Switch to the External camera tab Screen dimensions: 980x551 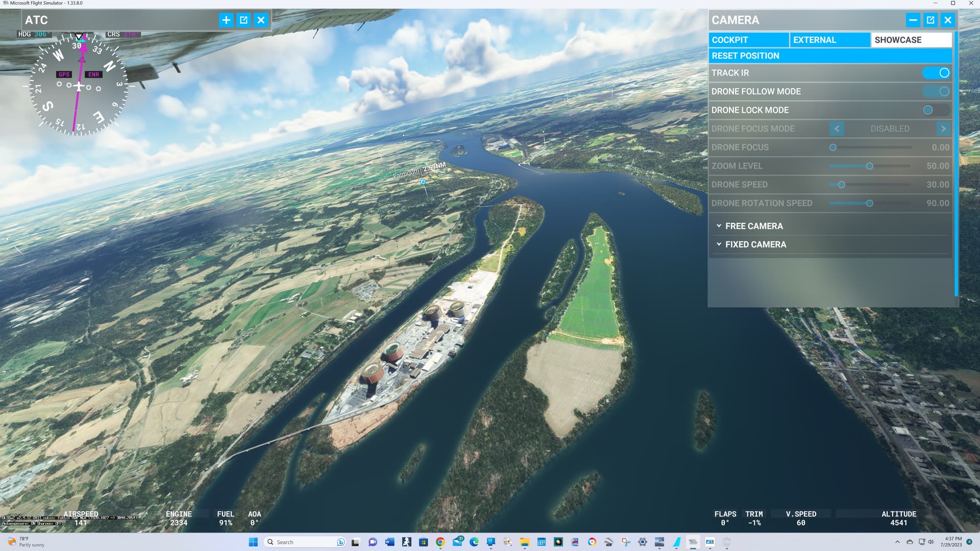[x=829, y=40]
